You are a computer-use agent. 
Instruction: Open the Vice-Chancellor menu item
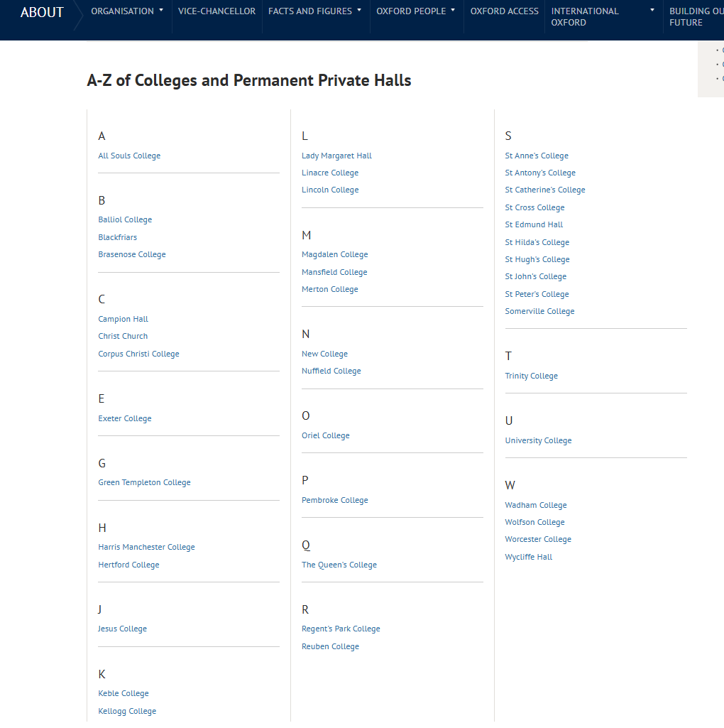[x=216, y=11]
